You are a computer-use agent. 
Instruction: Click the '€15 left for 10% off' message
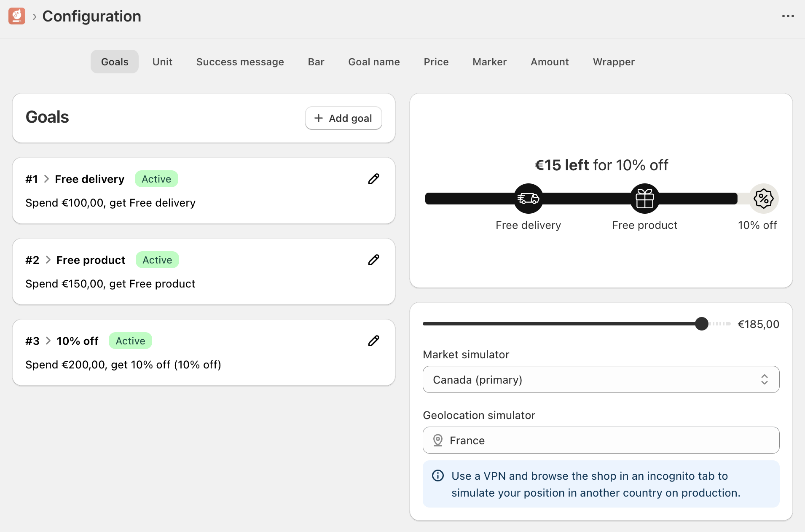[x=601, y=165]
